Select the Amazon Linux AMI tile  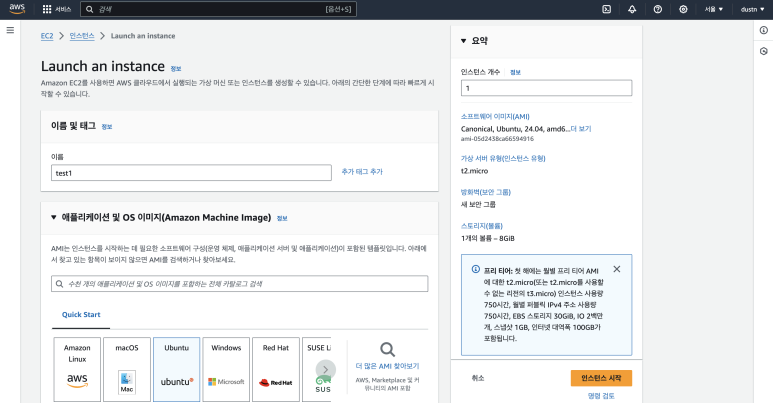pyautogui.click(x=77, y=369)
